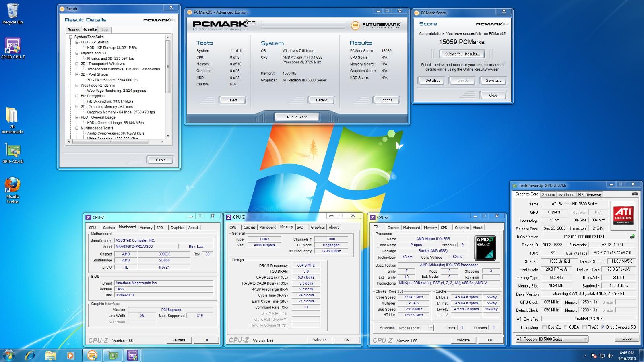Open the Validation tab in GPU-Z
This screenshot has width=644, height=362.
click(566, 194)
